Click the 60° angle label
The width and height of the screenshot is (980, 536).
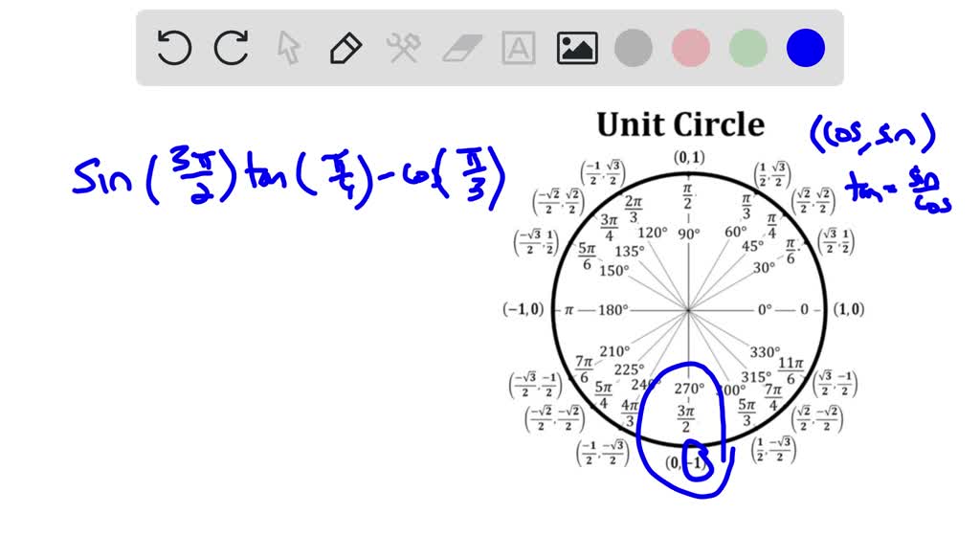pos(736,232)
